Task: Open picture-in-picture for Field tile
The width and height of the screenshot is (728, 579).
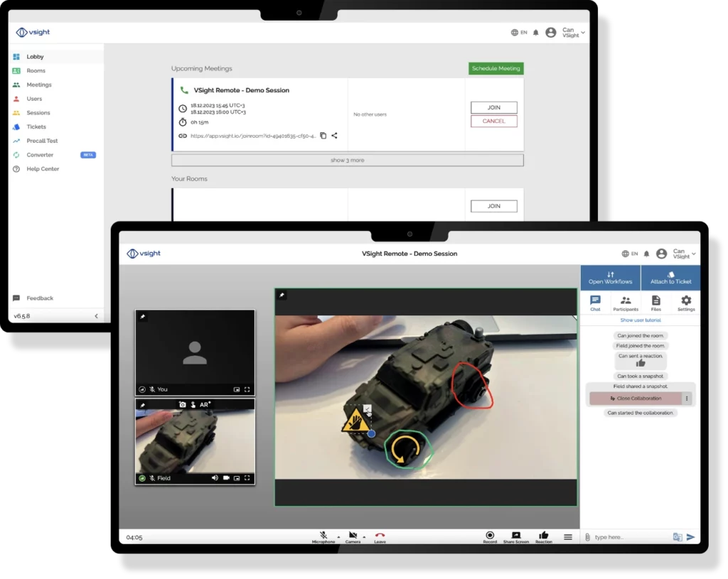Action: [237, 478]
